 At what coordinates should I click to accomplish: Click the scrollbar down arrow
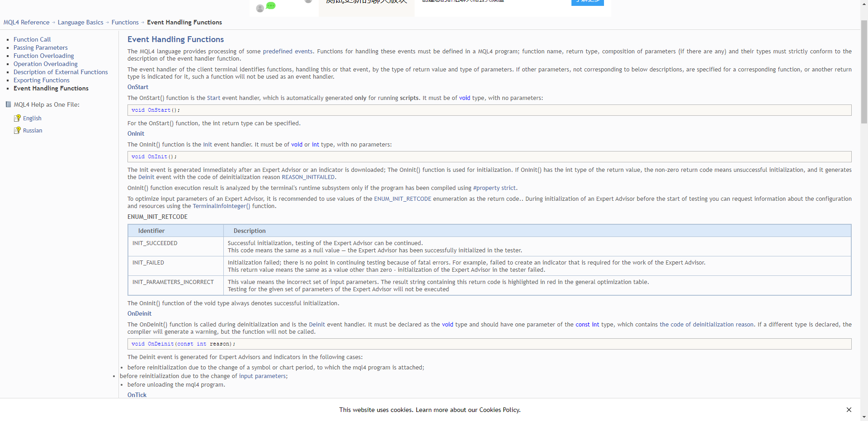(864, 417)
